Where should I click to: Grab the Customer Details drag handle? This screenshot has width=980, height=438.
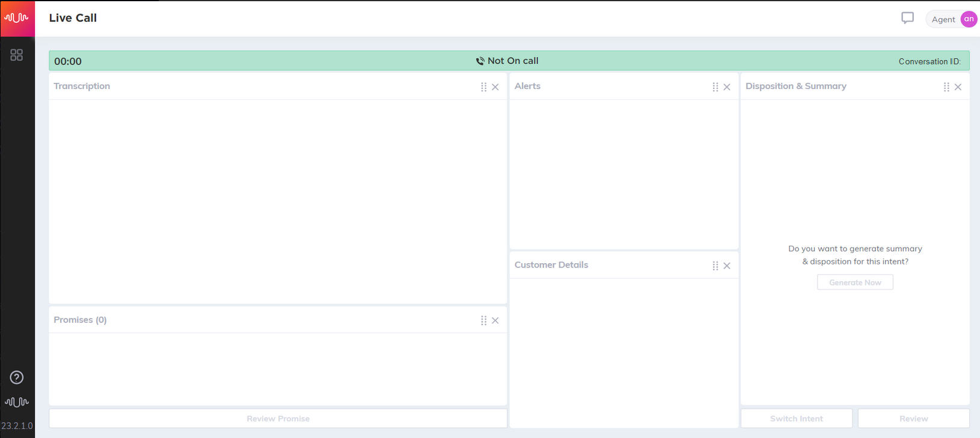(715, 266)
